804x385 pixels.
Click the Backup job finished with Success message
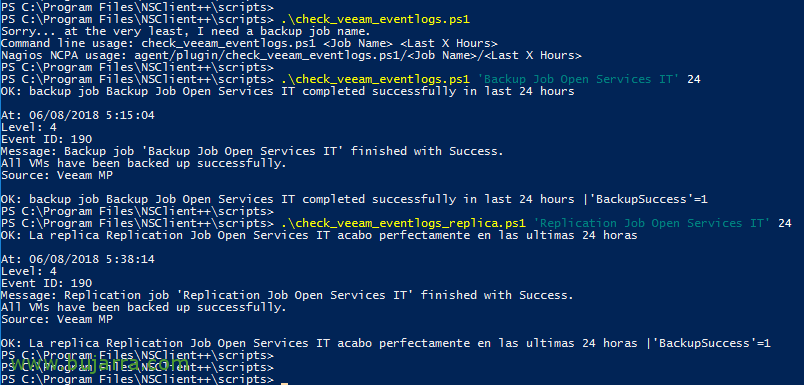click(x=252, y=151)
